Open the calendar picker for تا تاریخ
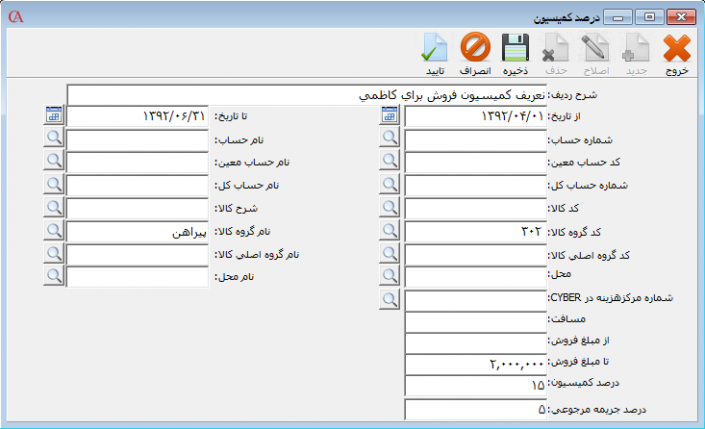 click(x=54, y=116)
